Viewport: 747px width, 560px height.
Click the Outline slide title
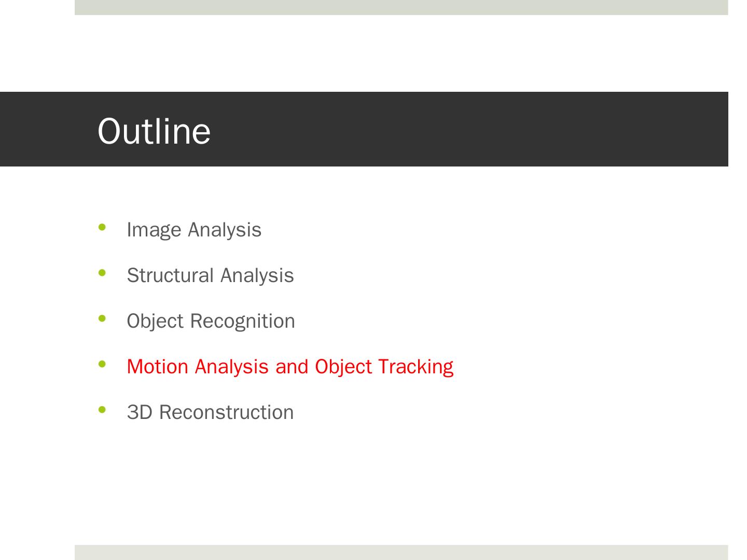point(154,131)
